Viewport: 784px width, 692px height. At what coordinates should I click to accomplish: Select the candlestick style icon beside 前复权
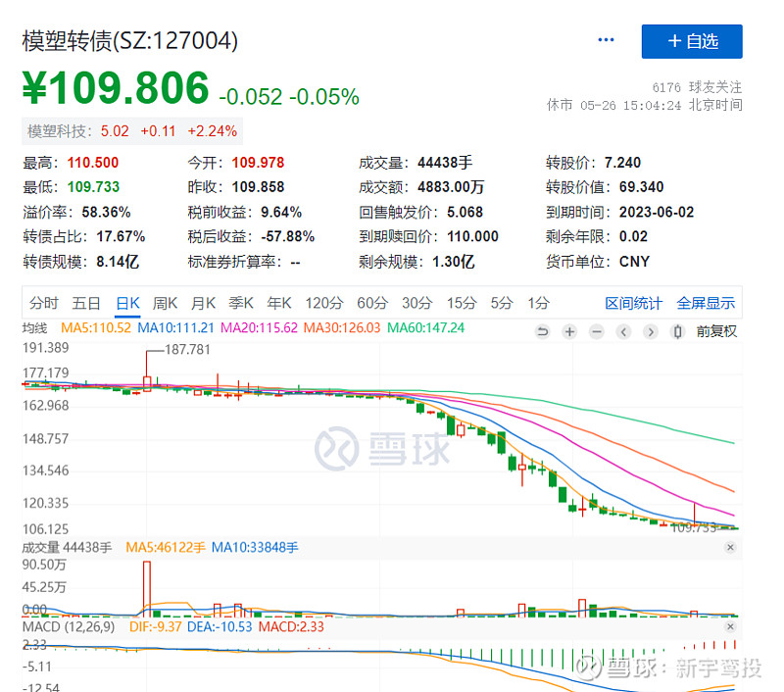tap(676, 331)
